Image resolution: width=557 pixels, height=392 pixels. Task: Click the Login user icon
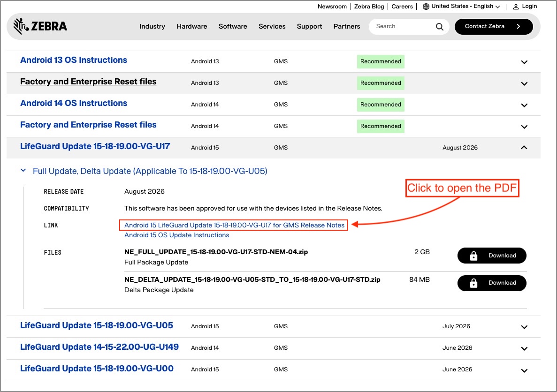(x=516, y=7)
